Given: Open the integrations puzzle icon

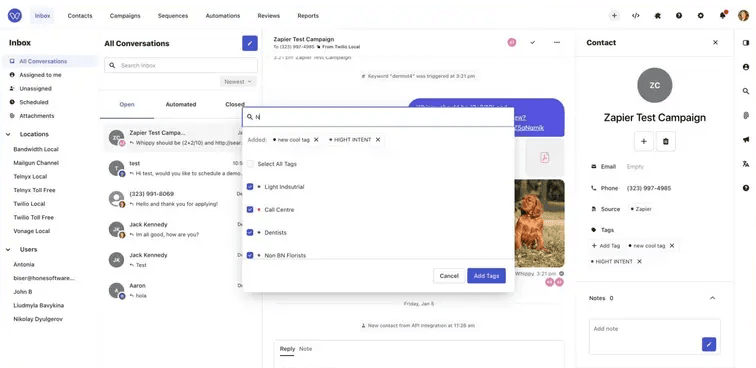Looking at the screenshot, I should click(657, 15).
